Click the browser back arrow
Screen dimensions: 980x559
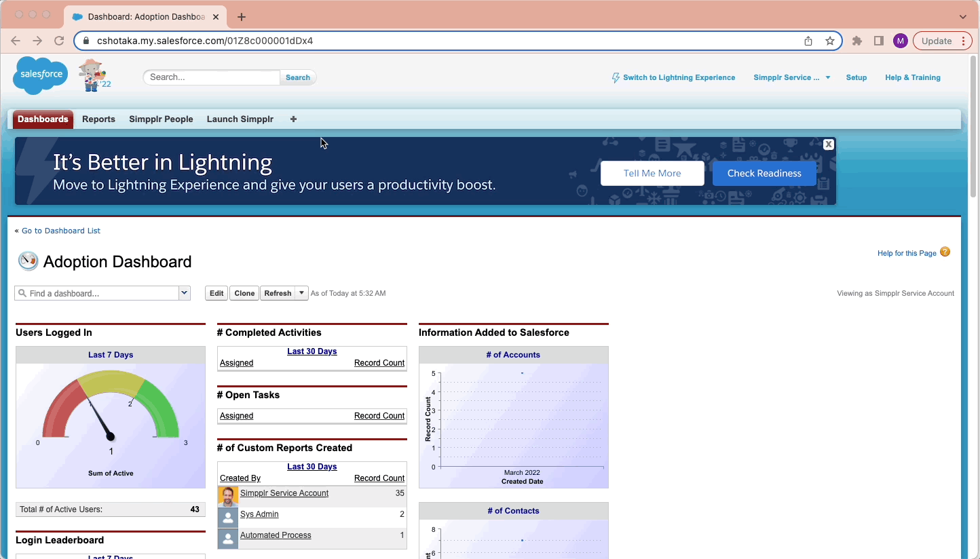(16, 41)
